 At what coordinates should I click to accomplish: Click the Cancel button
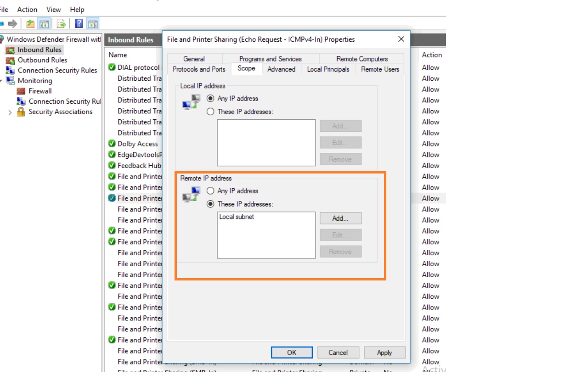[x=338, y=353]
